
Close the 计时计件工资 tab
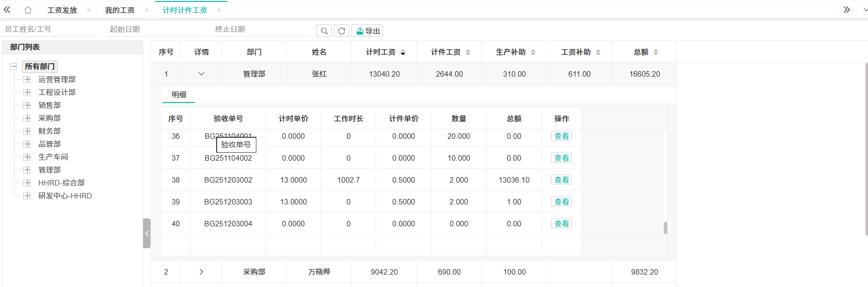click(219, 10)
